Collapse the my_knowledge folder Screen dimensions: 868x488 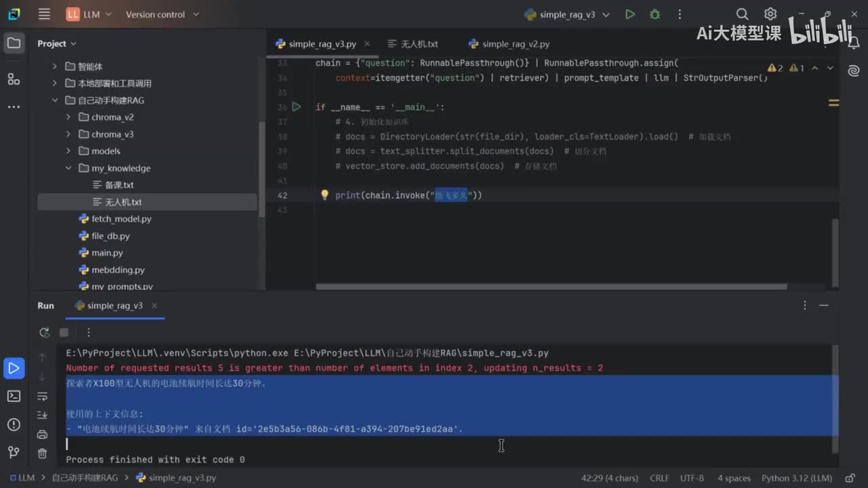click(68, 168)
